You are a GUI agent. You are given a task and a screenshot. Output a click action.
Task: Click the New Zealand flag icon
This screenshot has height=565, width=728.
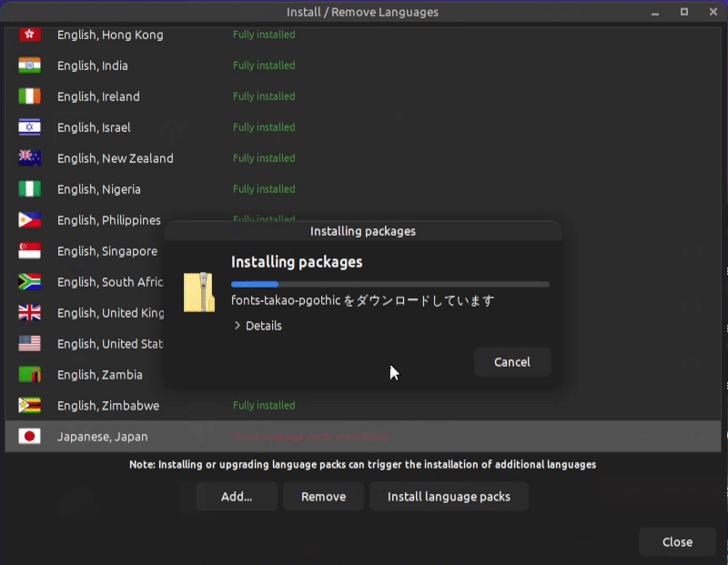coord(29,158)
